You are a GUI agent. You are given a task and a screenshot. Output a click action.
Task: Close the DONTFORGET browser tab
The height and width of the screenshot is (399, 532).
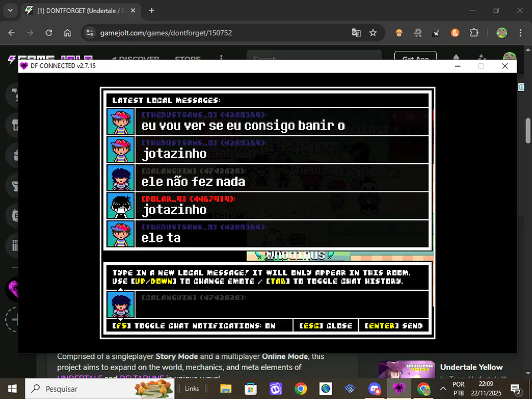point(133,11)
